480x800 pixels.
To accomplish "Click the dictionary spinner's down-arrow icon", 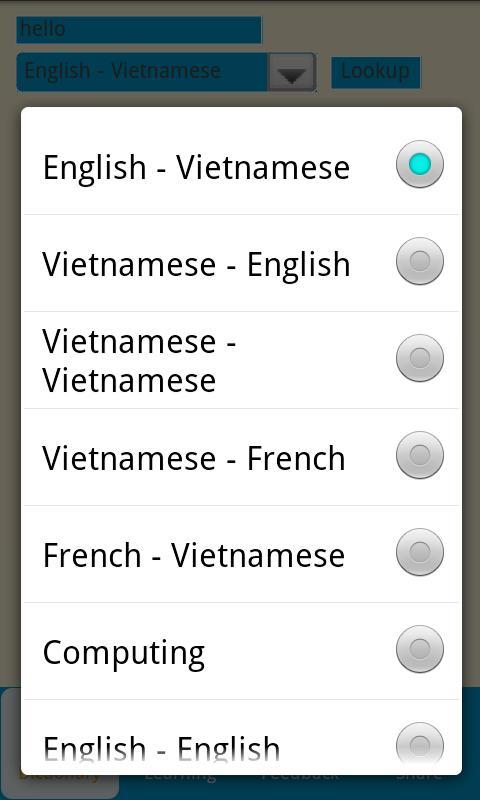I will pos(292,72).
